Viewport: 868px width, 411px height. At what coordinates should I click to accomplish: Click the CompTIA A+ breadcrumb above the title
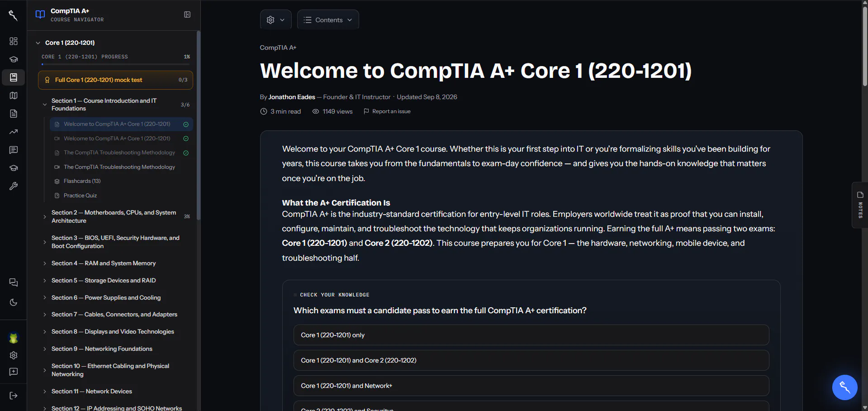click(x=278, y=48)
